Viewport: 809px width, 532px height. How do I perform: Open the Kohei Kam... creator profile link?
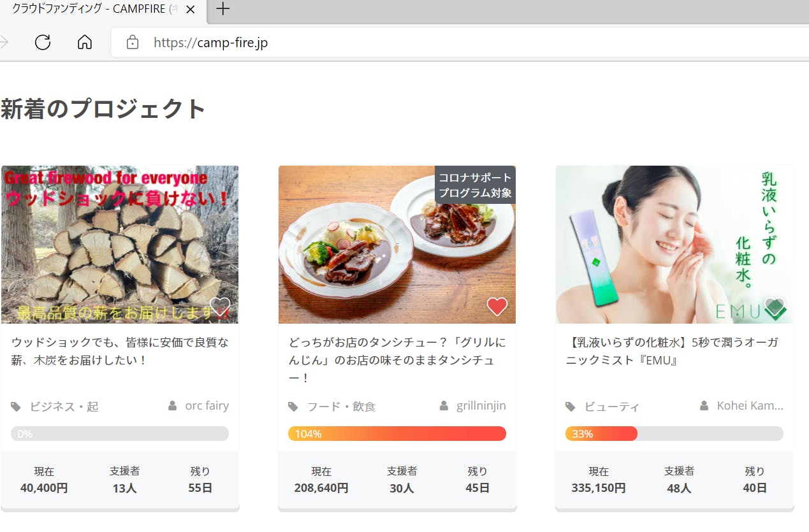(750, 406)
